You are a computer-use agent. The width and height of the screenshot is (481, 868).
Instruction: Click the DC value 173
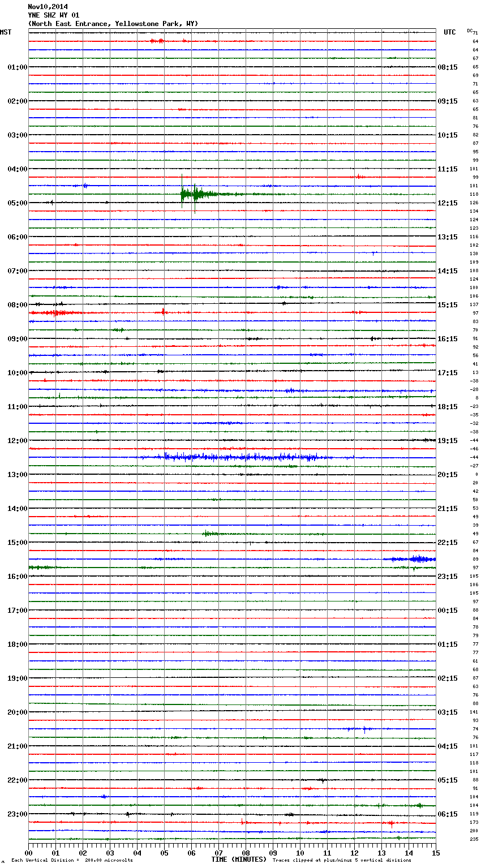coord(474,822)
